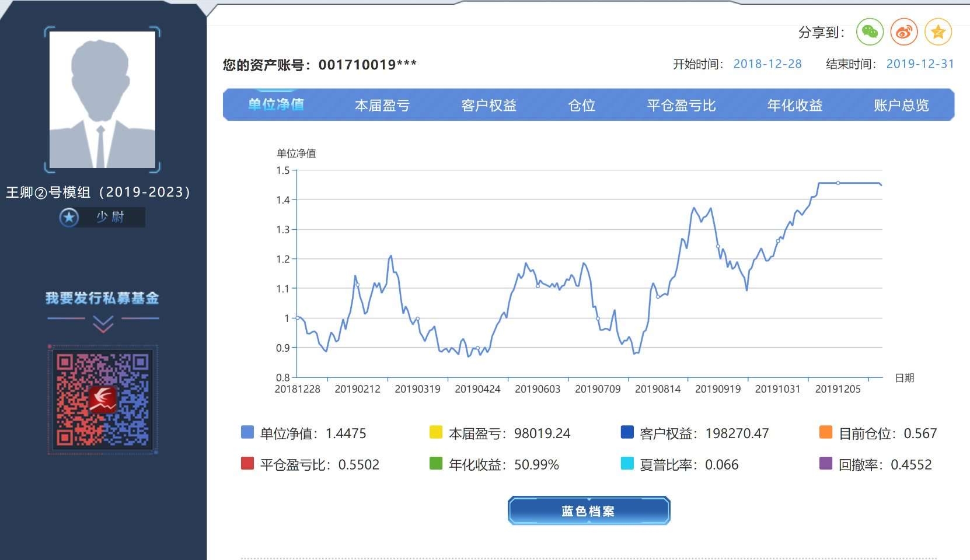This screenshot has height=560, width=970.
Task: Click the start date 2018-12-28
Action: click(x=767, y=64)
